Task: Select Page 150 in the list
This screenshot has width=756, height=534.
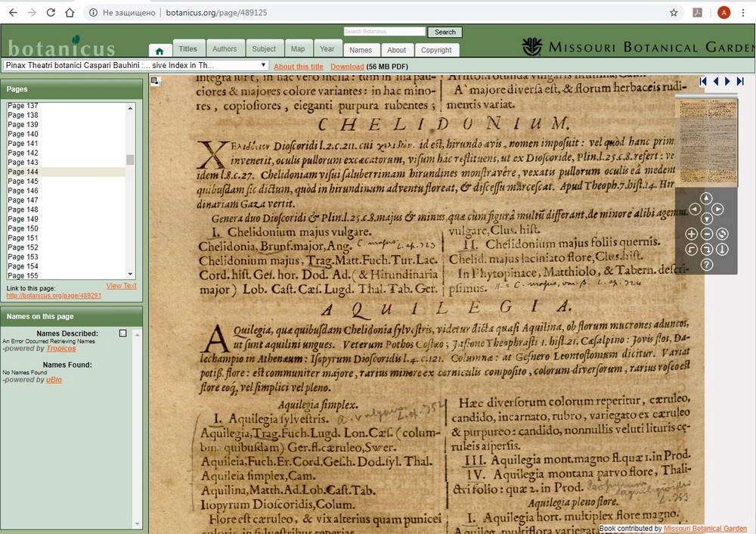Action: coord(23,228)
